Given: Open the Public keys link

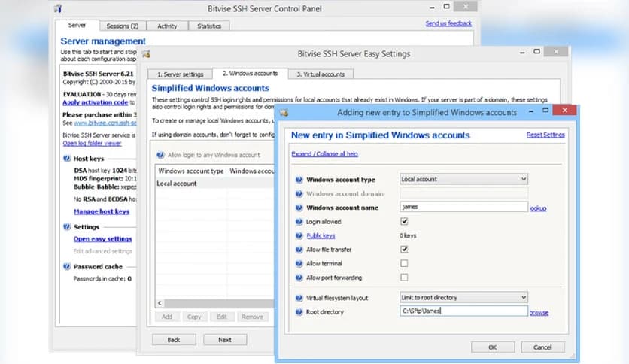Looking at the screenshot, I should click(x=321, y=235).
